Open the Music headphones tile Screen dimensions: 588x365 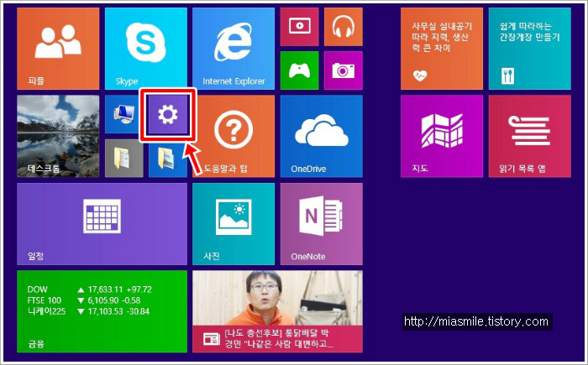pos(343,27)
